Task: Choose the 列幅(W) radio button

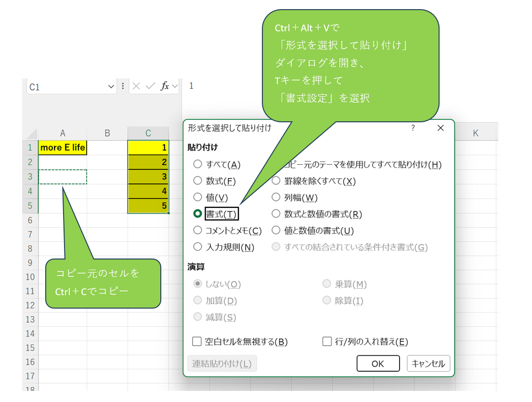Action: click(x=276, y=197)
